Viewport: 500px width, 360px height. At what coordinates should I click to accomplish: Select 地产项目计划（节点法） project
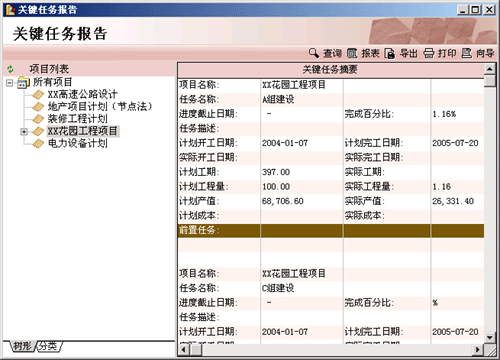click(x=100, y=107)
